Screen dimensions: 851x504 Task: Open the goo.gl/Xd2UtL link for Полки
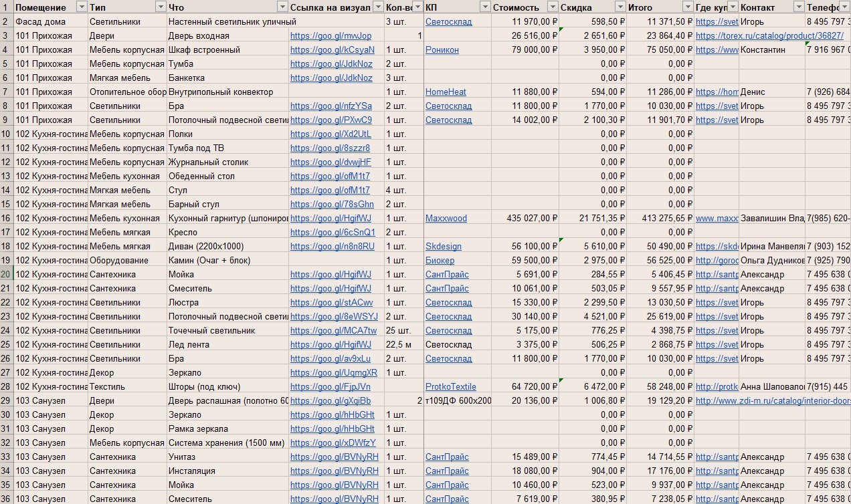(x=330, y=134)
